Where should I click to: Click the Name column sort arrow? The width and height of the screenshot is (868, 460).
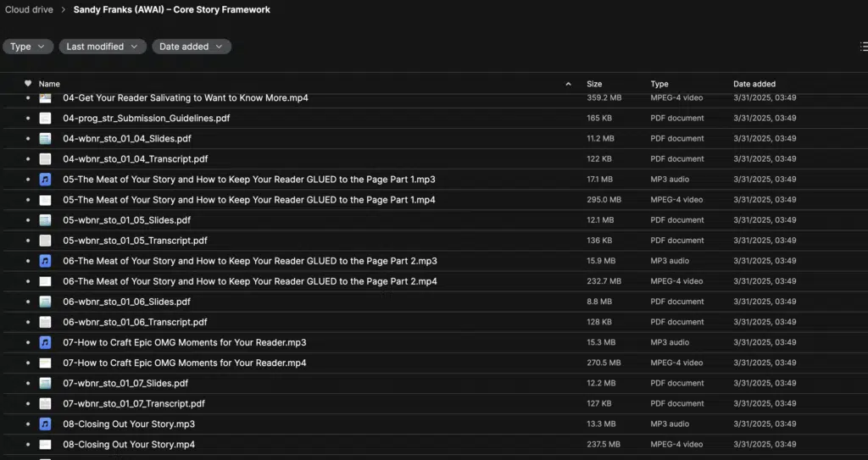click(568, 84)
